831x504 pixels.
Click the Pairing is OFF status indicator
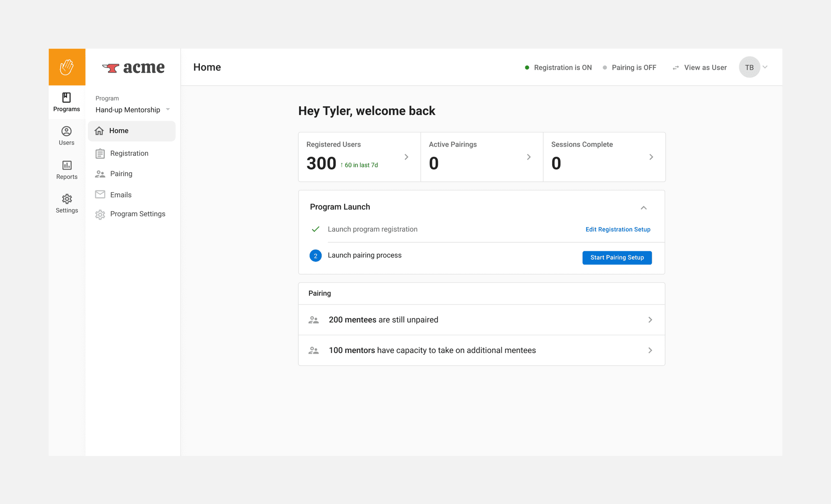630,67
